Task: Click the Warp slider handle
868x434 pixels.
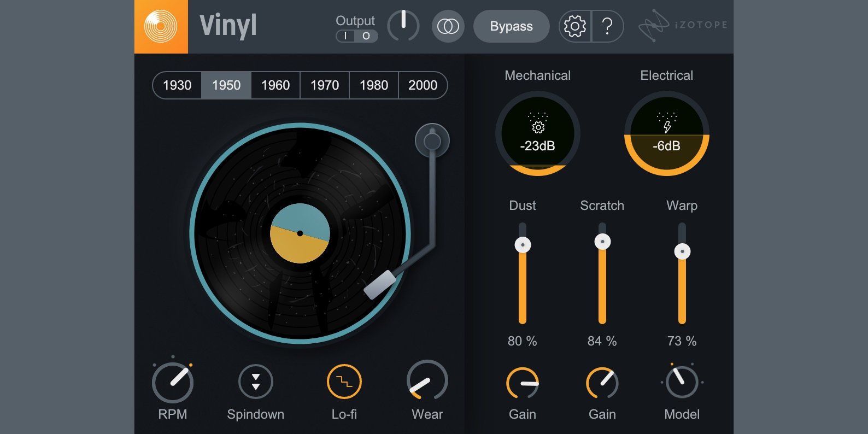Action: click(682, 251)
